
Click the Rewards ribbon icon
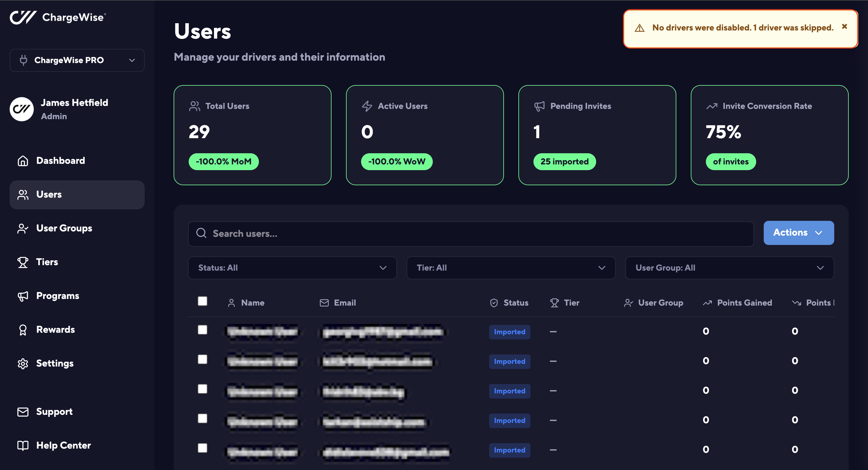click(23, 330)
